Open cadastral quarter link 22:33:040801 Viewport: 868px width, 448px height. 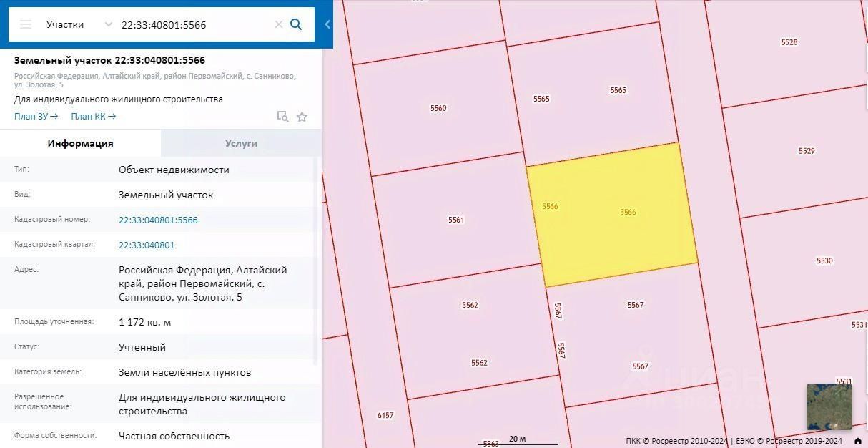point(147,245)
